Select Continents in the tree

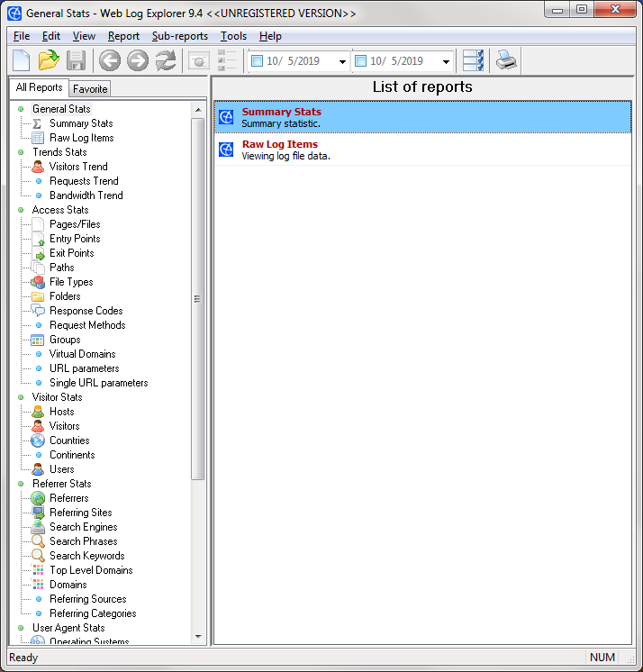(72, 455)
